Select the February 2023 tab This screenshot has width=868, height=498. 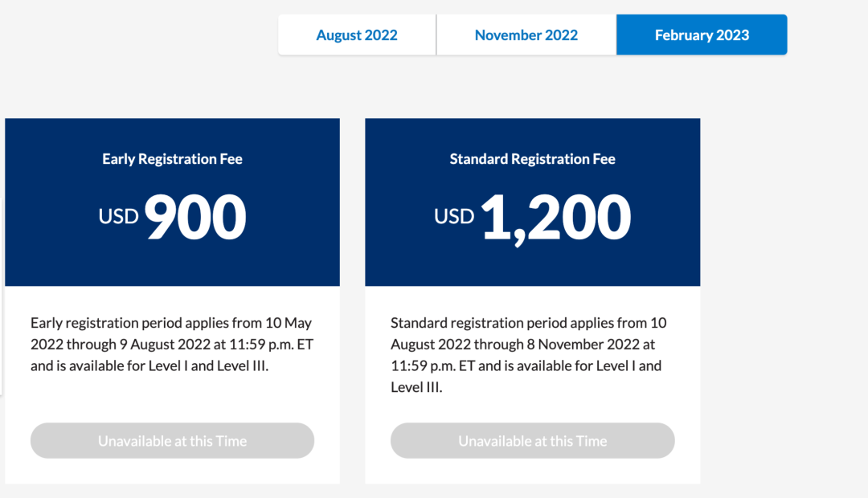tap(702, 35)
